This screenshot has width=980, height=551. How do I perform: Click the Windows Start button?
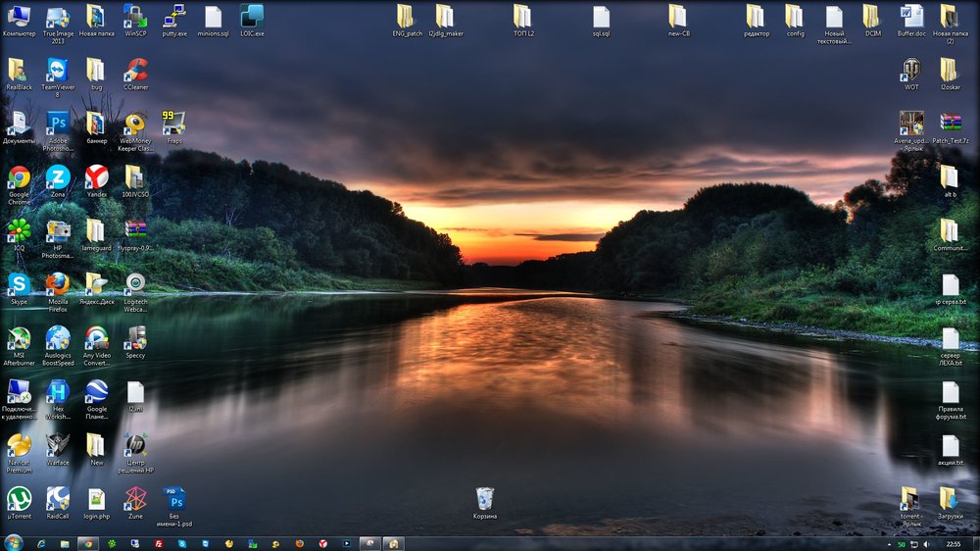pyautogui.click(x=13, y=542)
